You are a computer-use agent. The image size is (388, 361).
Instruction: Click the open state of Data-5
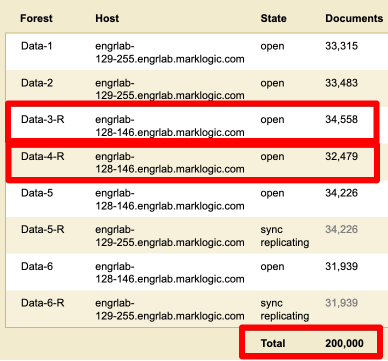pyautogui.click(x=272, y=193)
